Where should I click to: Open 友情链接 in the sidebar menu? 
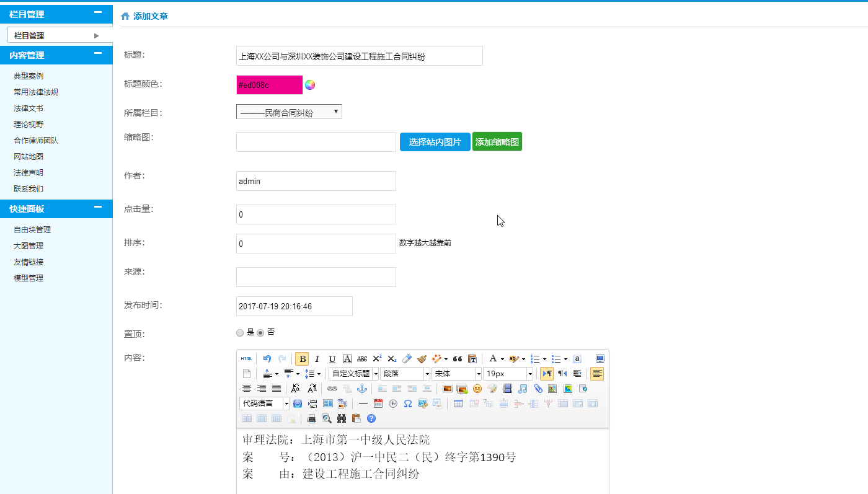click(29, 262)
